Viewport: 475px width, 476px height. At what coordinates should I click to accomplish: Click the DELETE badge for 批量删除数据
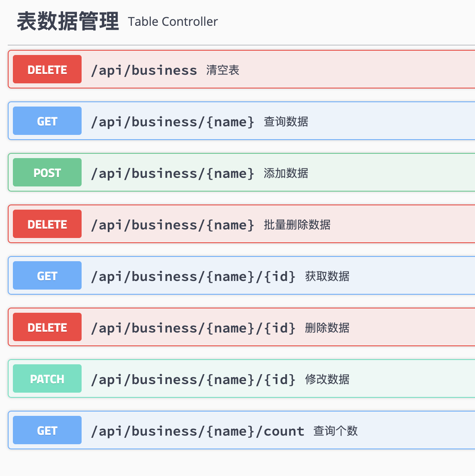coord(47,224)
